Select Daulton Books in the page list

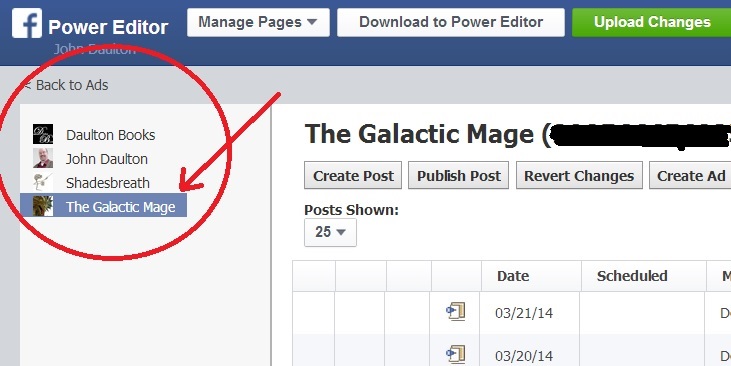pos(110,135)
